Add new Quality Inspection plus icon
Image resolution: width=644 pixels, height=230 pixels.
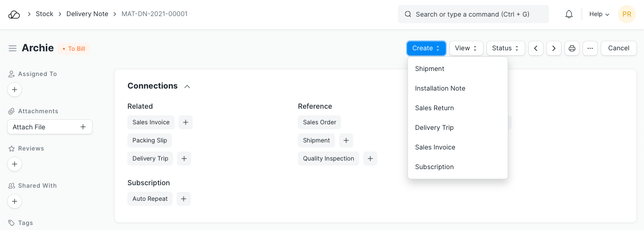(x=370, y=159)
